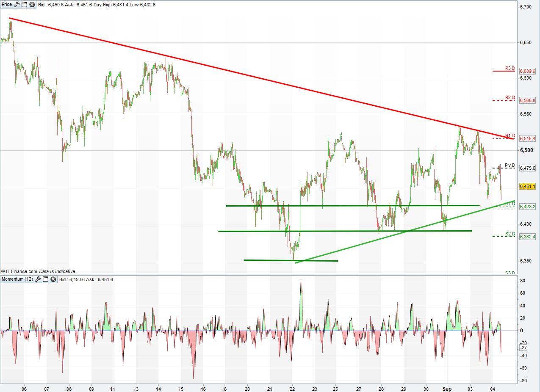Open Price panel settings wrench
This screenshot has height=392, width=540.
click(17, 5)
